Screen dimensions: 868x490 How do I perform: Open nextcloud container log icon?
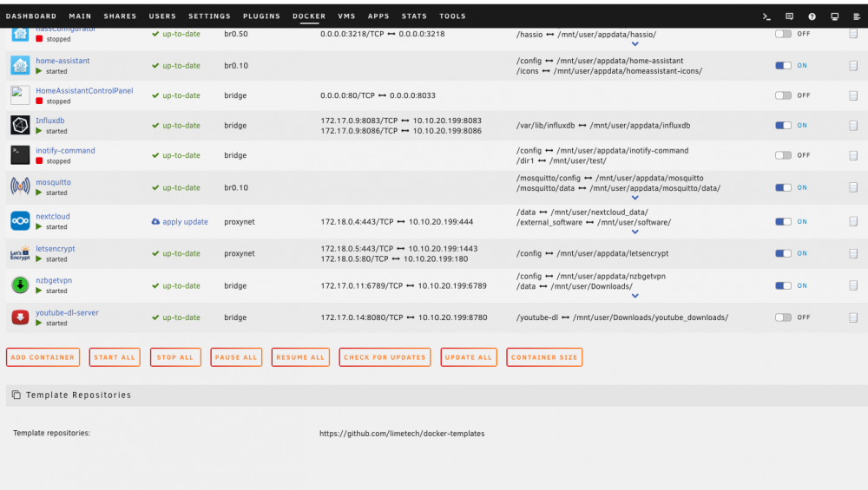[853, 222]
